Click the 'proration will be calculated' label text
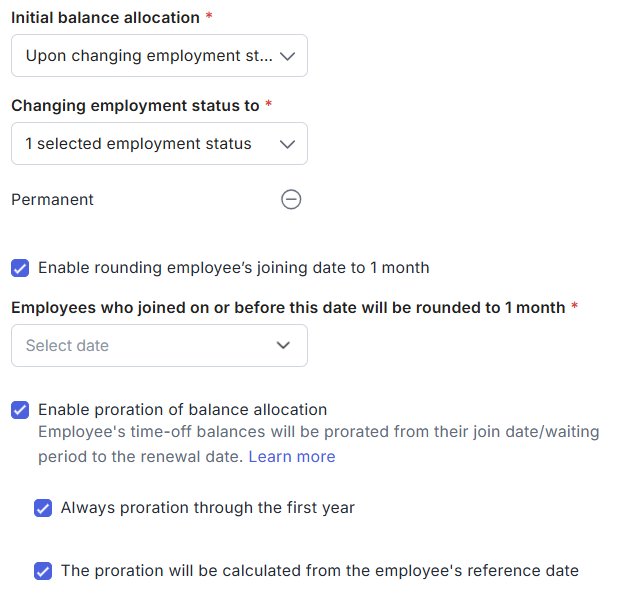The width and height of the screenshot is (641, 599). coord(319,571)
